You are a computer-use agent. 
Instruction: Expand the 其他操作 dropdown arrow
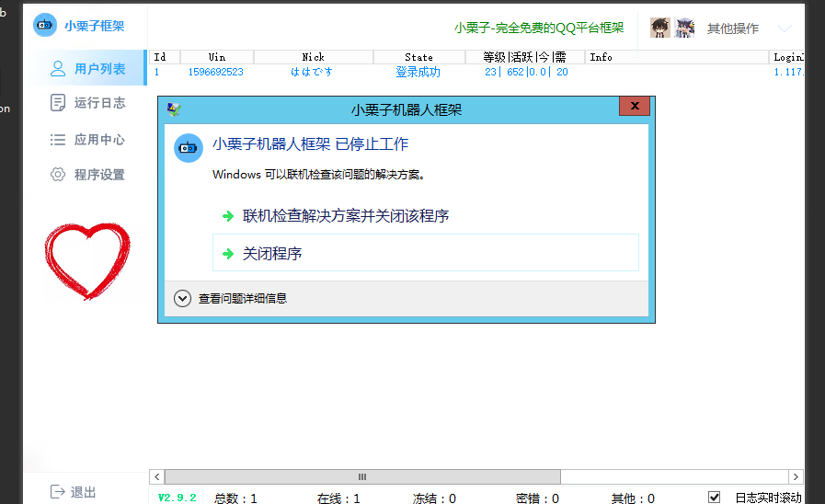(784, 29)
